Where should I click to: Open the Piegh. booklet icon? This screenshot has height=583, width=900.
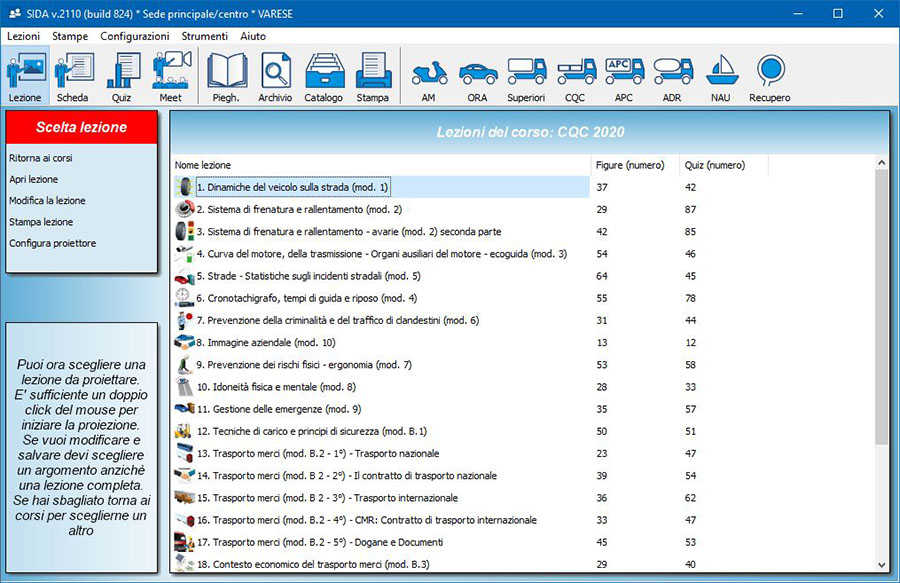(226, 77)
